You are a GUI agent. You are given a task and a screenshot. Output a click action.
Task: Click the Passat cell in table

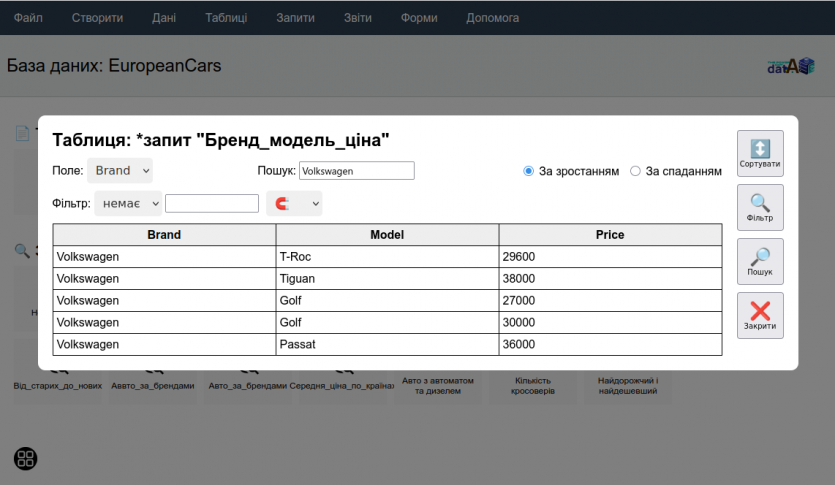tap(387, 344)
